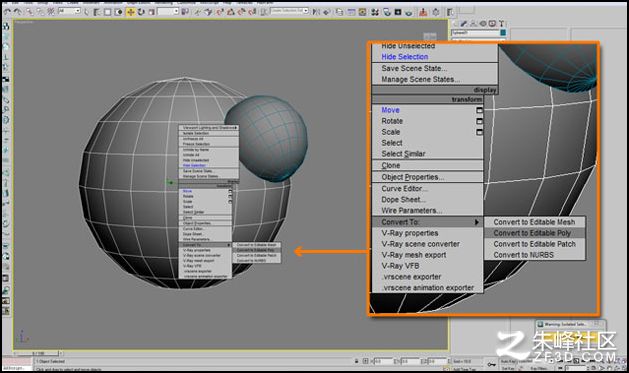Toggle the Auto Key button

point(508,361)
